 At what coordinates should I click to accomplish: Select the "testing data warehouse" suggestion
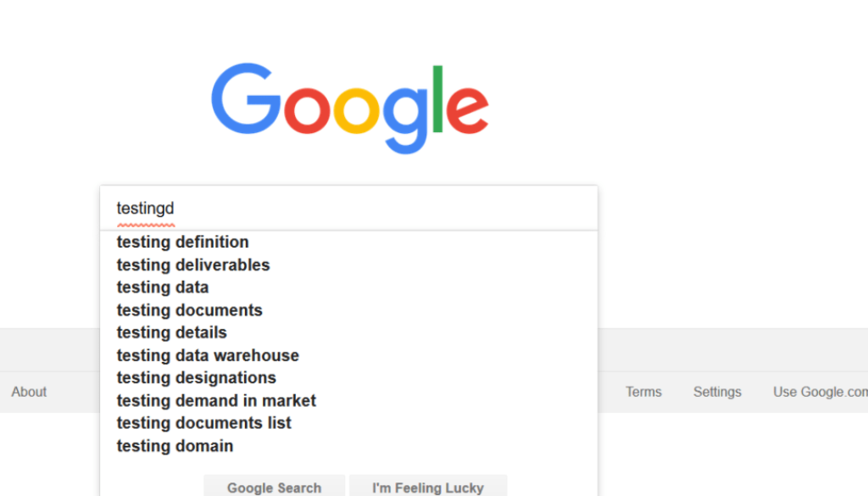pos(208,355)
